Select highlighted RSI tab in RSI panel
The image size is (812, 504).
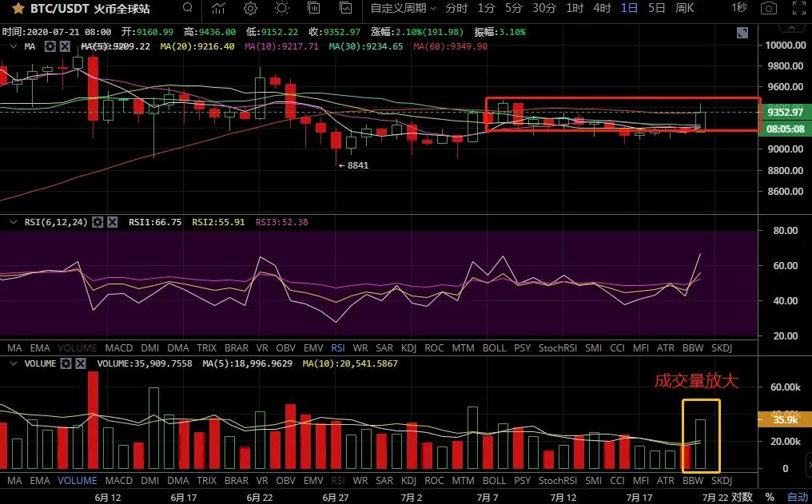338,347
